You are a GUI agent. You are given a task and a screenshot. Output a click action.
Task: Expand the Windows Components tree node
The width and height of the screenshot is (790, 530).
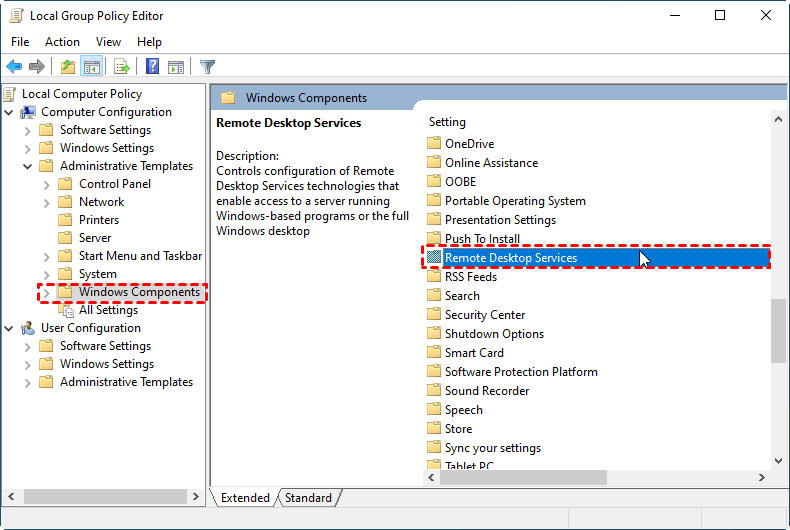tap(46, 293)
